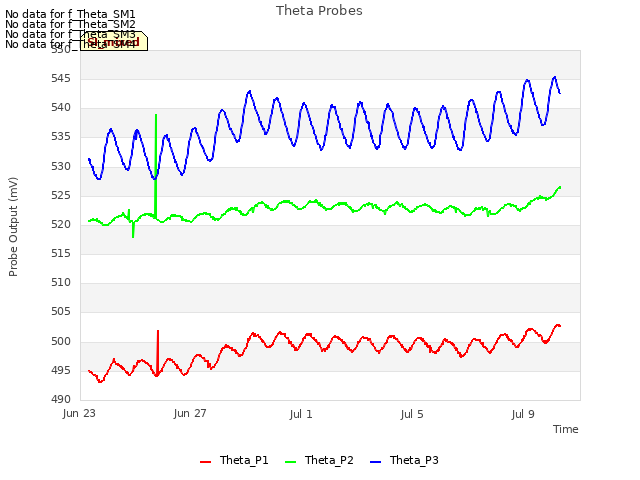Click the 'Time' x-axis title

coord(565,429)
